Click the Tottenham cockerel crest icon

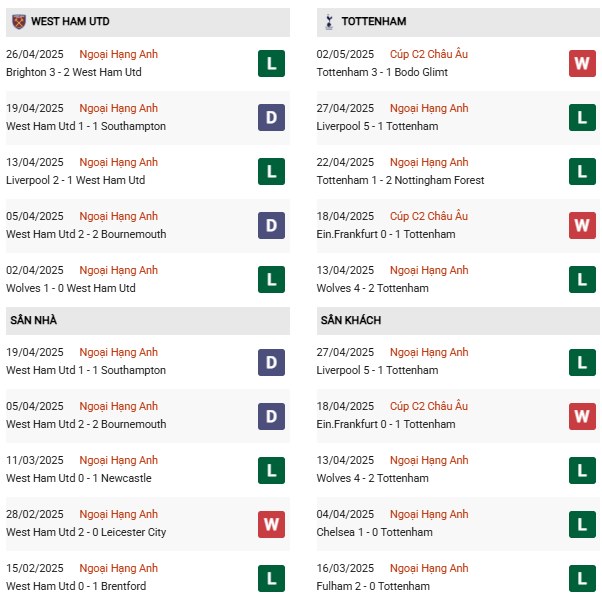(x=329, y=21)
